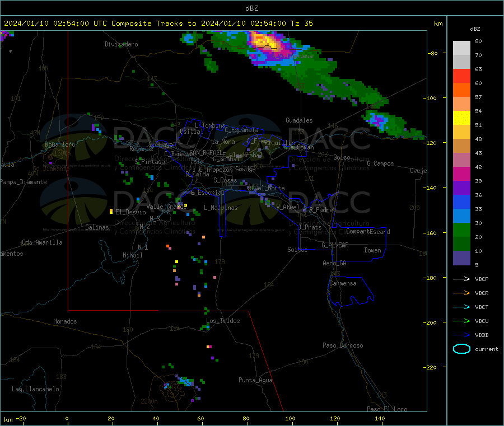The image size is (504, 426).
Task: Click the G_ALVEAR map label
Action: click(x=335, y=245)
